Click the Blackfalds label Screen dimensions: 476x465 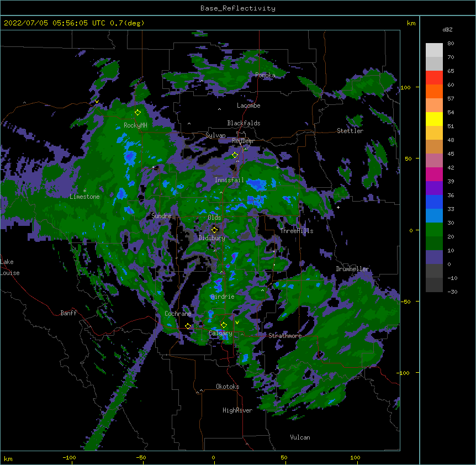coord(244,123)
